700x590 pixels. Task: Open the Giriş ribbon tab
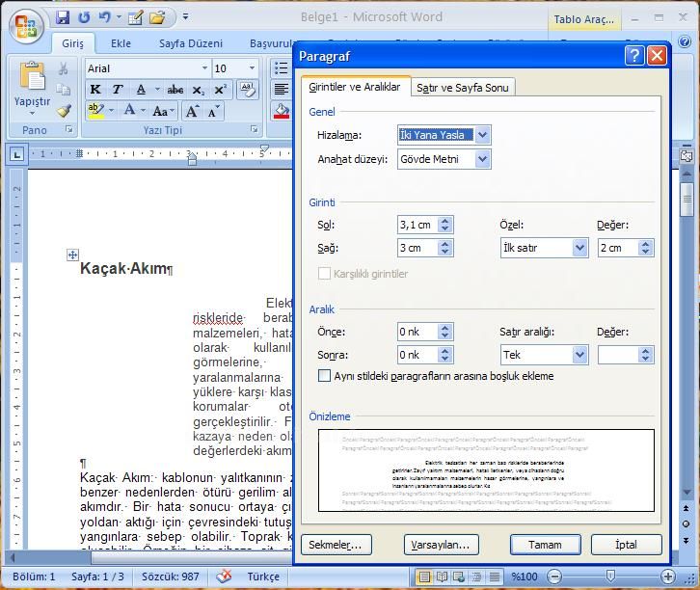point(72,43)
